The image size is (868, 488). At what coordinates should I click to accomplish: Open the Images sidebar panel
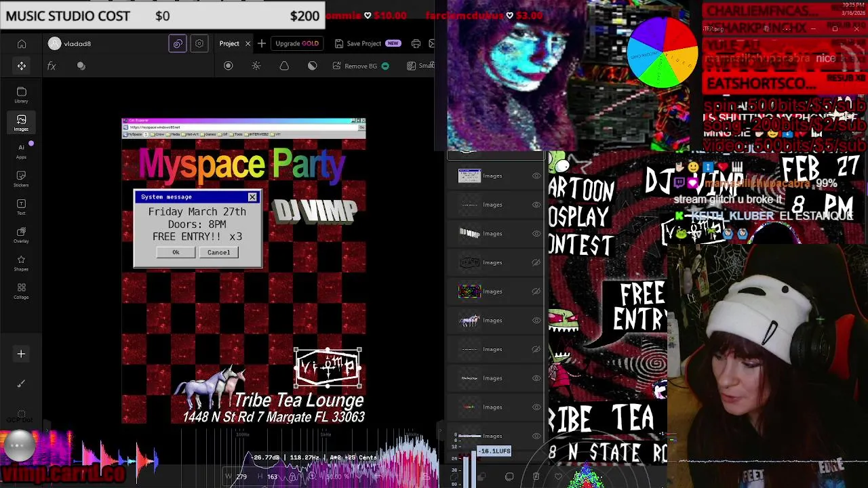[x=21, y=123]
